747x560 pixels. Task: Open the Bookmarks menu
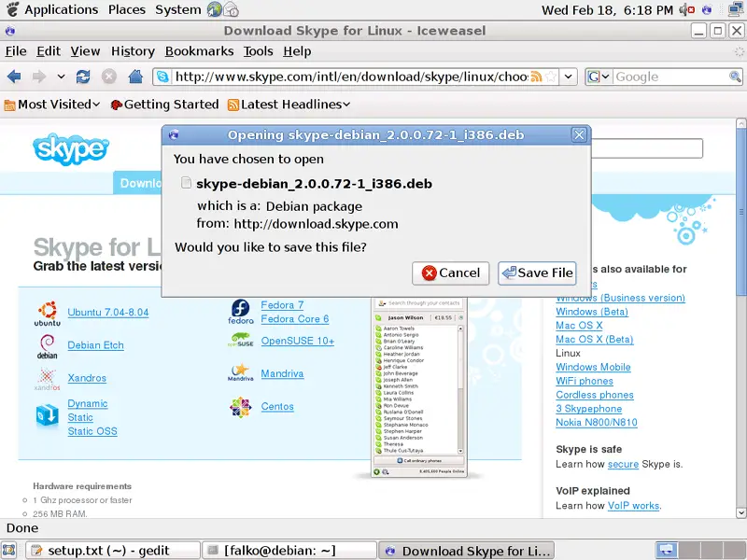[x=199, y=51]
